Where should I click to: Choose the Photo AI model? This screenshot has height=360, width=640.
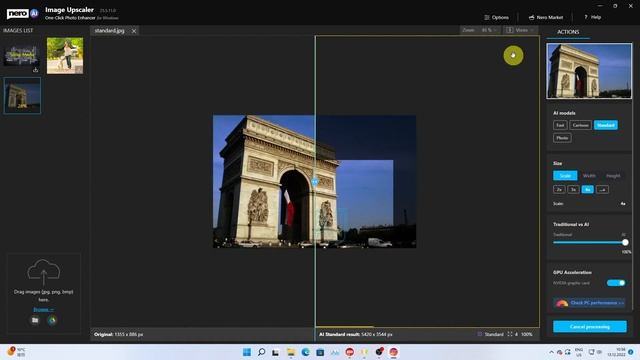[562, 138]
